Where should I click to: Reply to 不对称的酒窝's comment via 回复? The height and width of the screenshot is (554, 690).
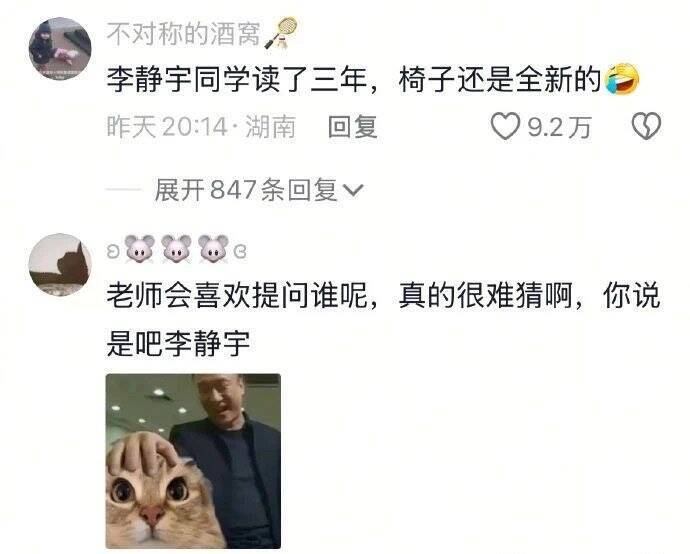tap(352, 127)
